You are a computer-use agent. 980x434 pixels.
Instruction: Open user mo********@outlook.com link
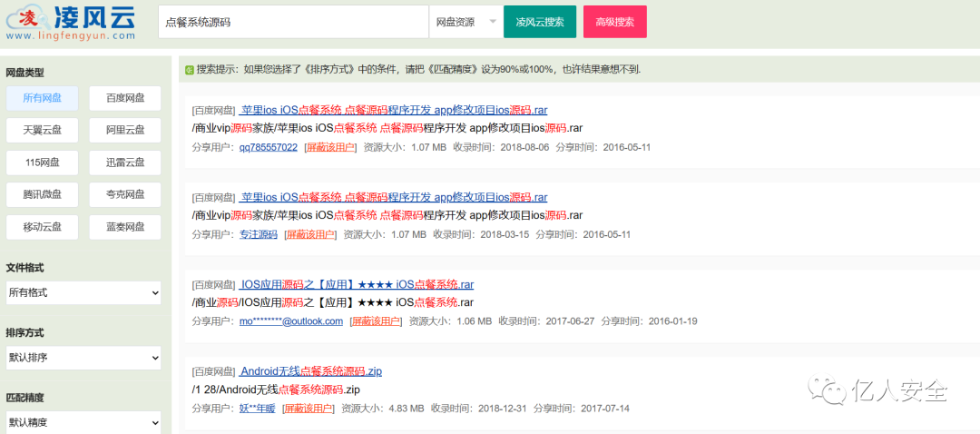pyautogui.click(x=291, y=321)
